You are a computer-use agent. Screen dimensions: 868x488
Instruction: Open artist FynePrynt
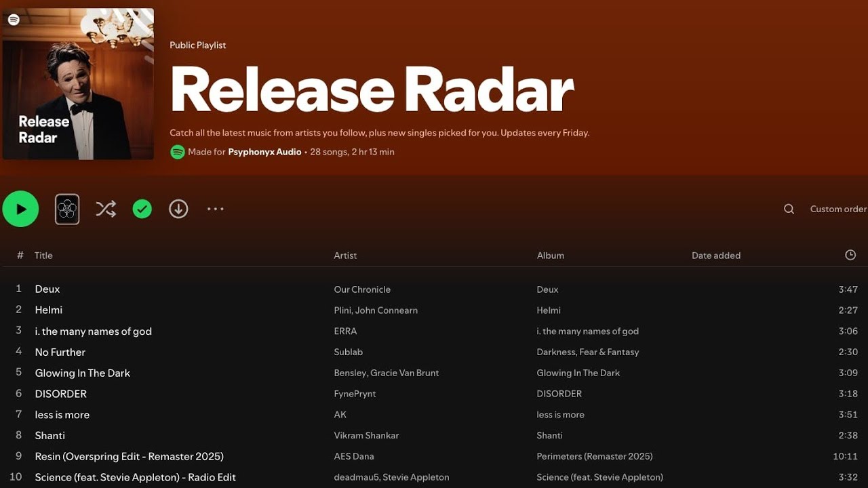[x=355, y=394]
